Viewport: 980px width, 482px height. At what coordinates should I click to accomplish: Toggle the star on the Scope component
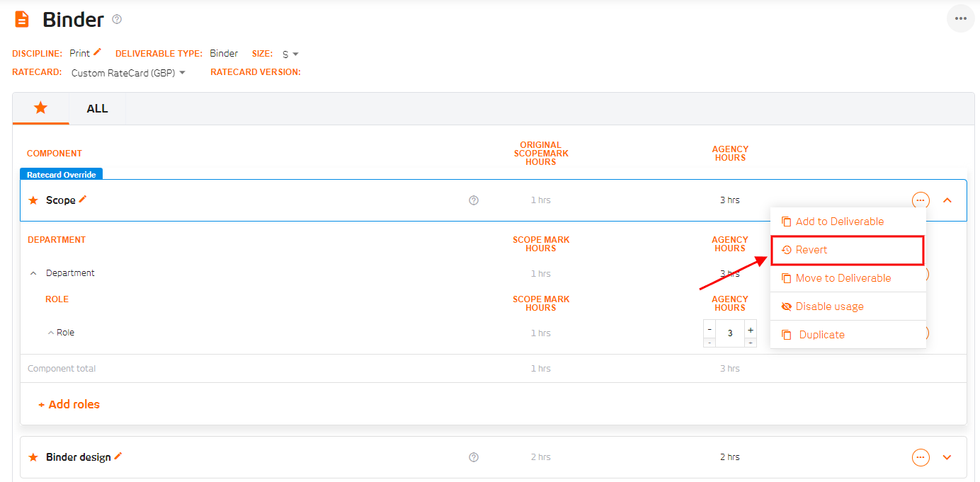[33, 200]
